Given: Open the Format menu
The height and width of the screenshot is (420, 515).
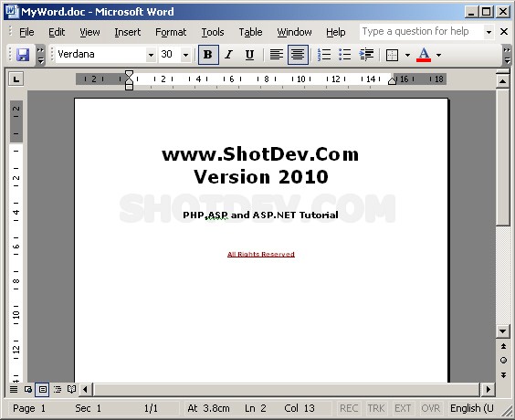Looking at the screenshot, I should 171,32.
